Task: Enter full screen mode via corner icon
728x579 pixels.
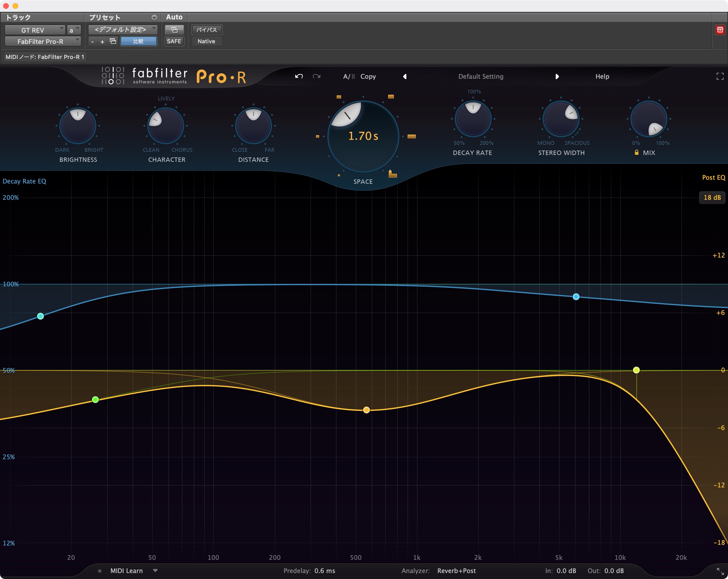Action: [720, 77]
